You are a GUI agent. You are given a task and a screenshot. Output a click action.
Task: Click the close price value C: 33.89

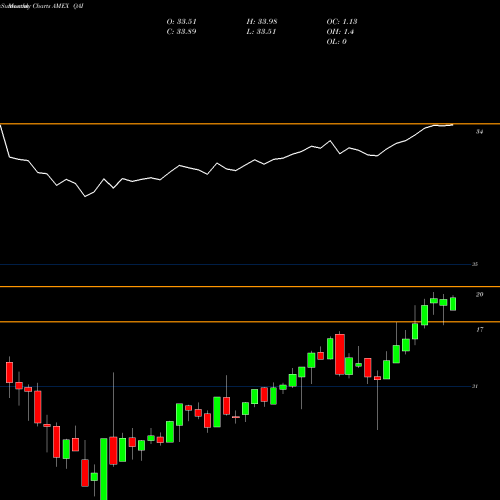(181, 32)
